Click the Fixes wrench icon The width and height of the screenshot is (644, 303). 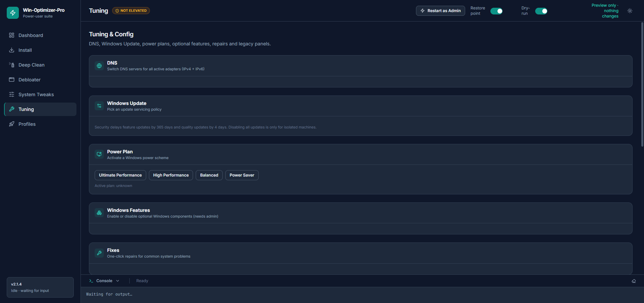(99, 253)
